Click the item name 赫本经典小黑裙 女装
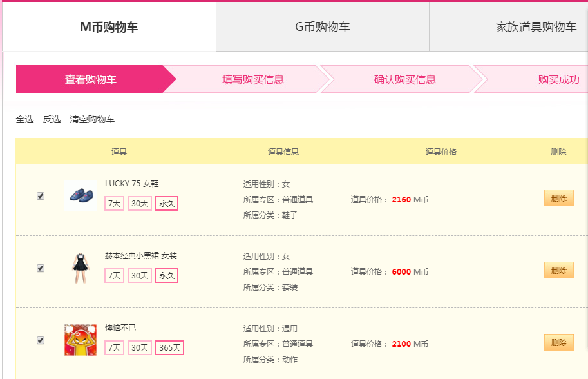The image size is (588, 379). tap(140, 255)
